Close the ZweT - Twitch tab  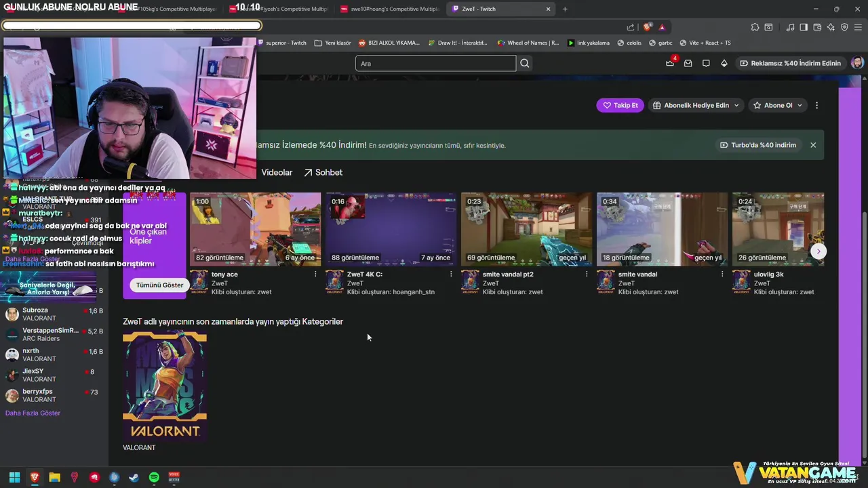549,9
